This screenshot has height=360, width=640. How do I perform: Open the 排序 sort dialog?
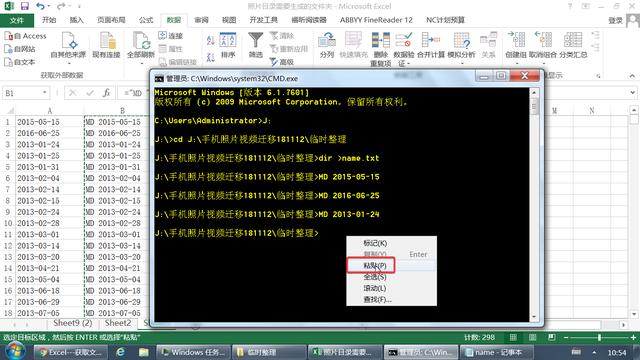pyautogui.click(x=228, y=46)
